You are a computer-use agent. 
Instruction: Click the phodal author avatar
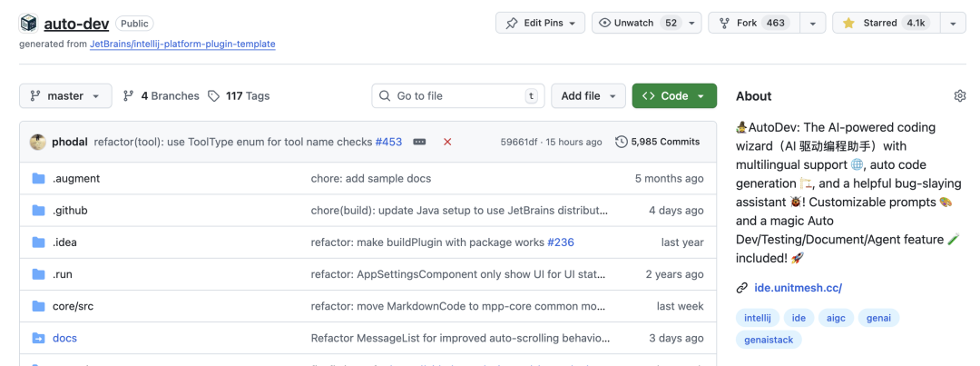pyautogui.click(x=38, y=142)
